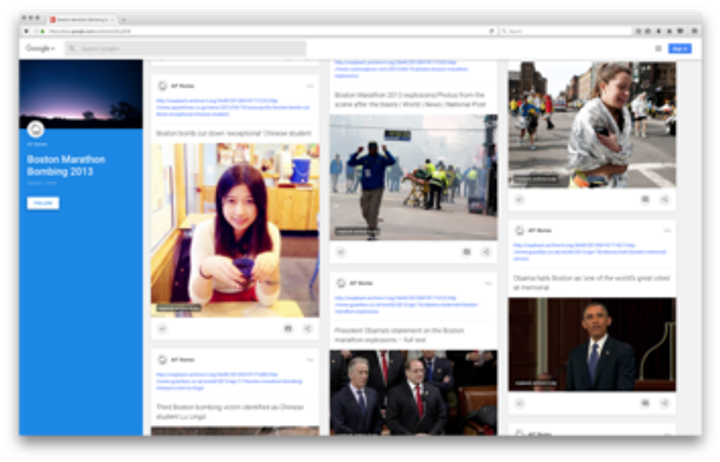Open comments under the foil-wrapped runner photo
Viewport: 720px width, 462px height.
pos(645,199)
